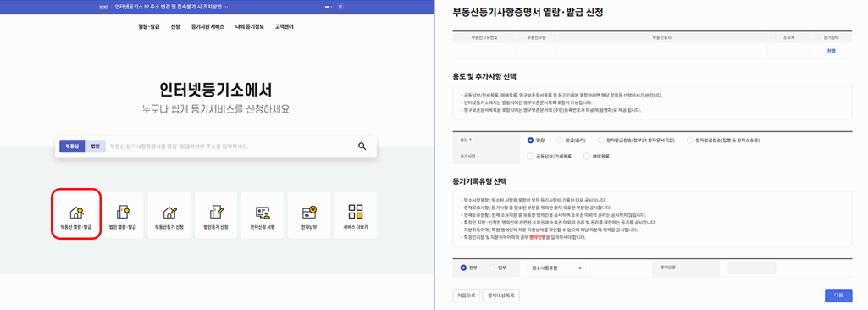Open 서비스 더보기 grid icon
868x310 pixels.
(x=356, y=215)
